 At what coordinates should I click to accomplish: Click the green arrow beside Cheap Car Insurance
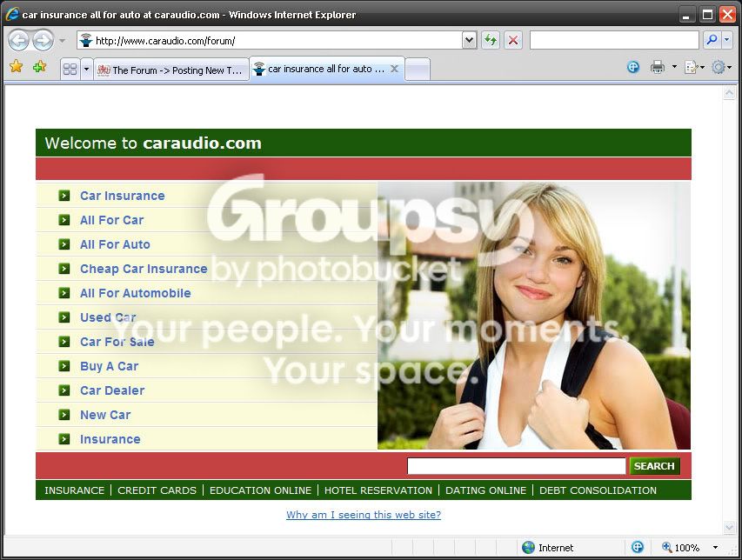(x=64, y=269)
